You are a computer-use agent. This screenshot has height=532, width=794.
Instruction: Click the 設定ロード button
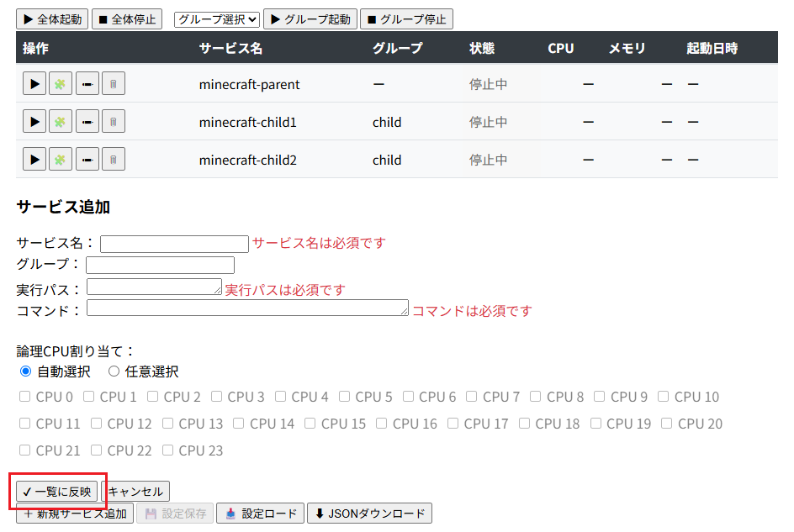[260, 513]
